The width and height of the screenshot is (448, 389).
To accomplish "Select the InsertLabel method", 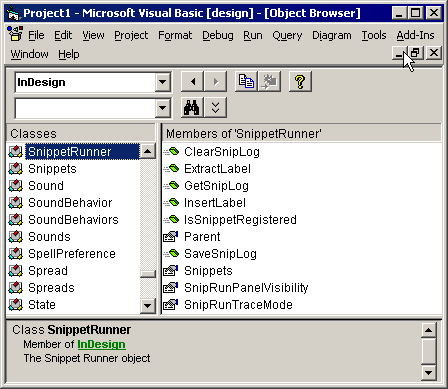I will (215, 203).
